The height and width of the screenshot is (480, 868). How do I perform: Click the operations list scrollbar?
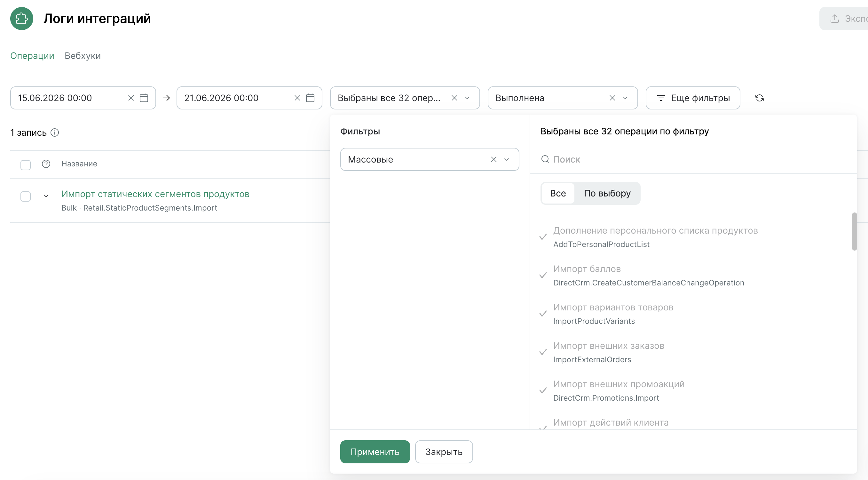pyautogui.click(x=854, y=232)
